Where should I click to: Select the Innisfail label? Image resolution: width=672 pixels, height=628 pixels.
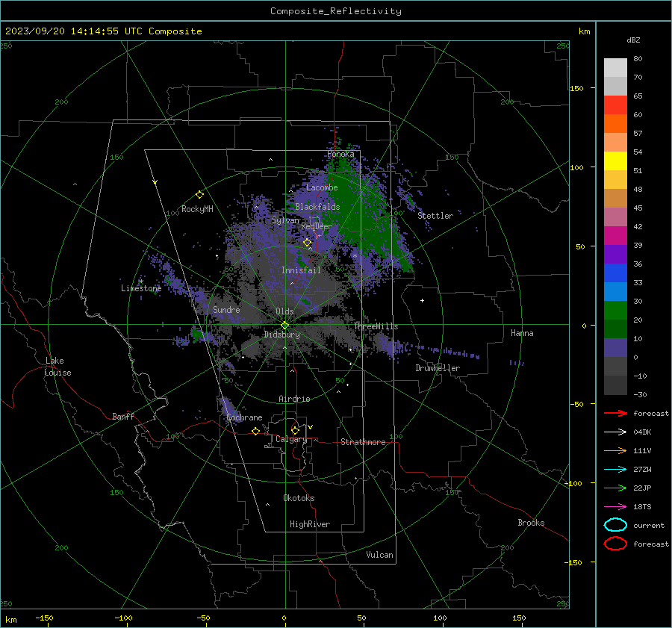click(301, 270)
